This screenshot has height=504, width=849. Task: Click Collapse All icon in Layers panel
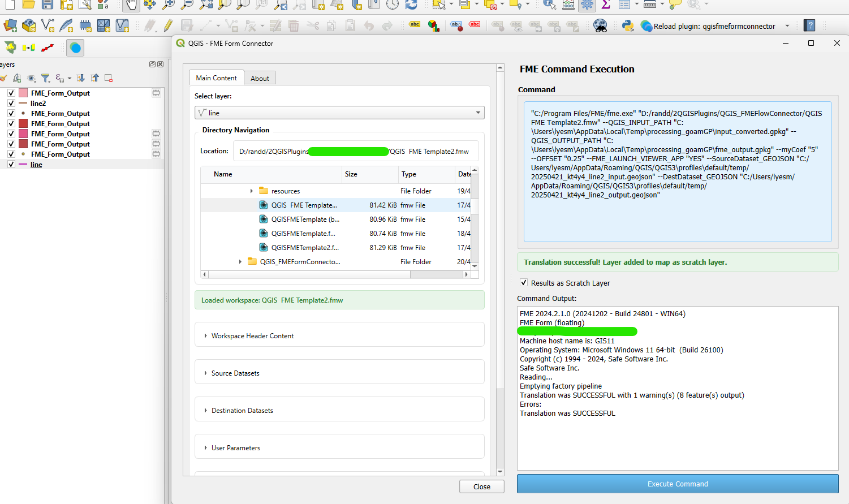pyautogui.click(x=94, y=78)
